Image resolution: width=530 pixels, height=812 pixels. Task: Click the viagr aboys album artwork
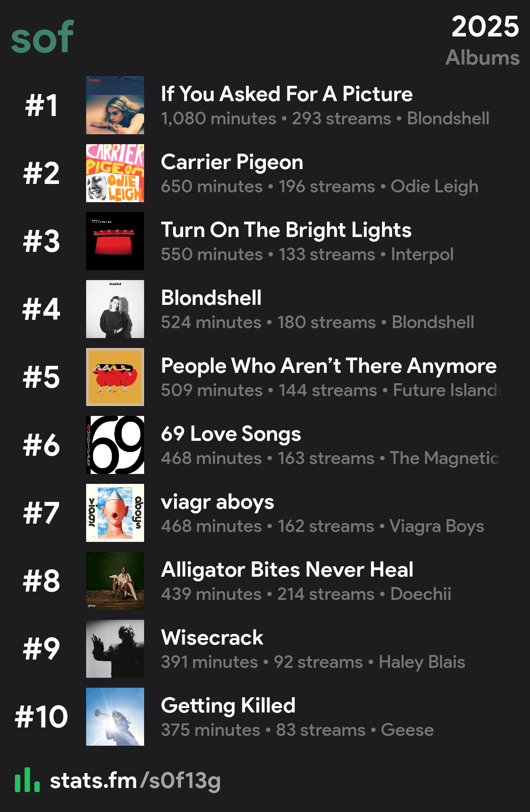pyautogui.click(x=115, y=513)
